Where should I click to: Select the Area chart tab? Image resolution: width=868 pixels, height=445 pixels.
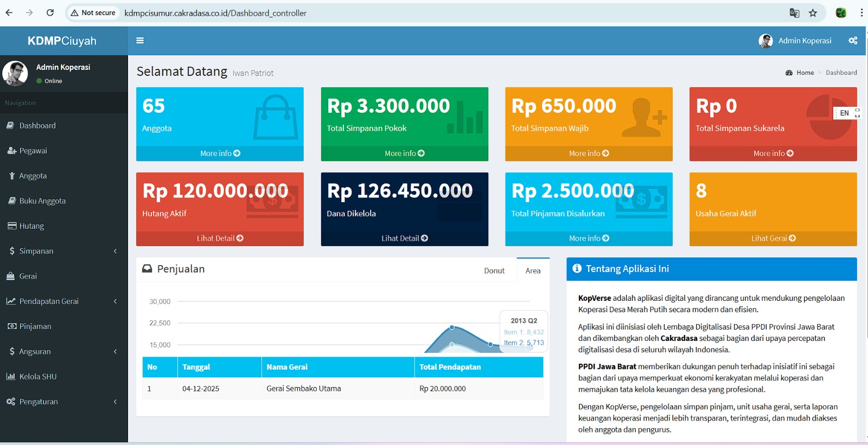pos(533,270)
